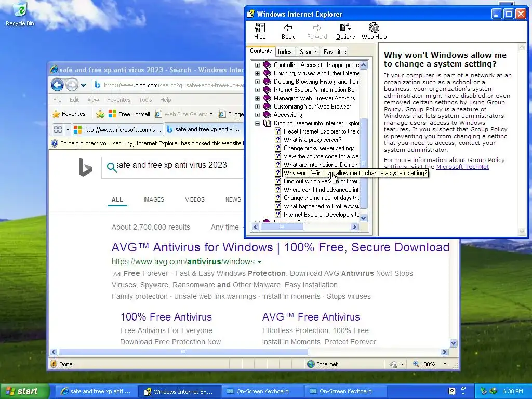Screen dimensions: 532x399
Task: Click the Hide icon in the help toolbar
Action: (x=260, y=31)
